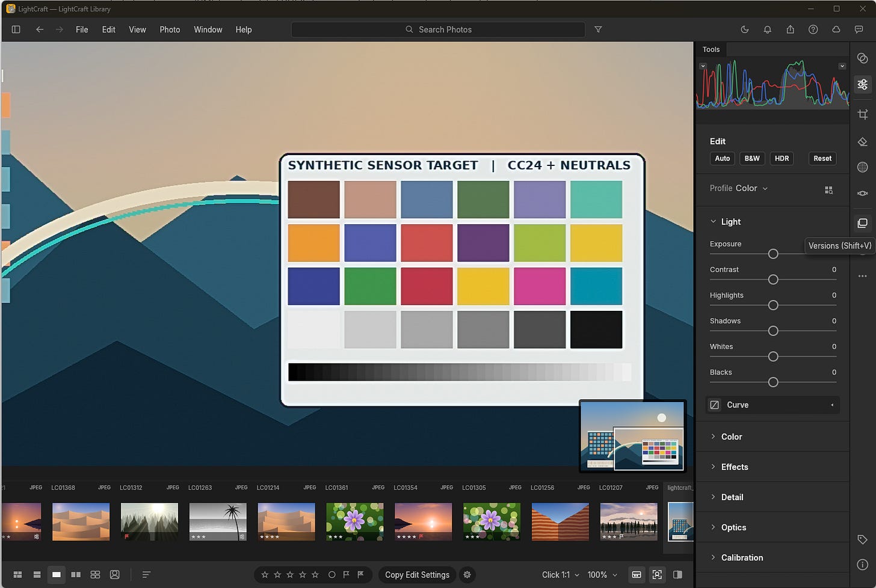
Task: Click the Contrast slider handle
Action: click(773, 280)
